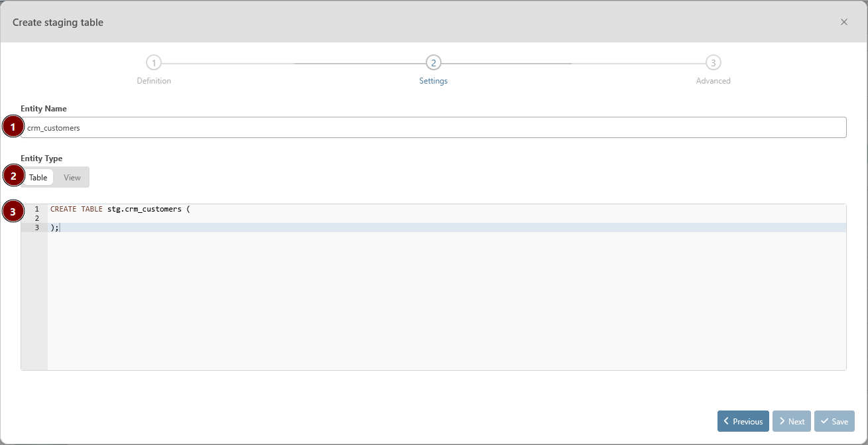
Task: Go back with the Previous button
Action: 743,421
